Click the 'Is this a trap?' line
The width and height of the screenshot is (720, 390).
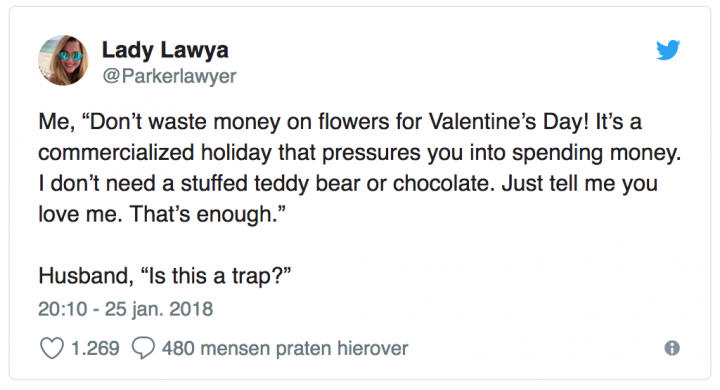click(164, 276)
